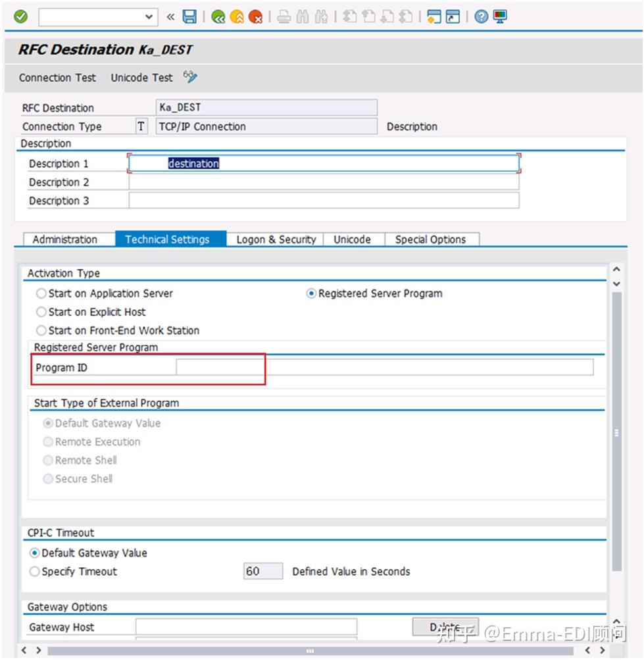Click the Description 1 text field
Screen dimensions: 644x660
tap(324, 163)
